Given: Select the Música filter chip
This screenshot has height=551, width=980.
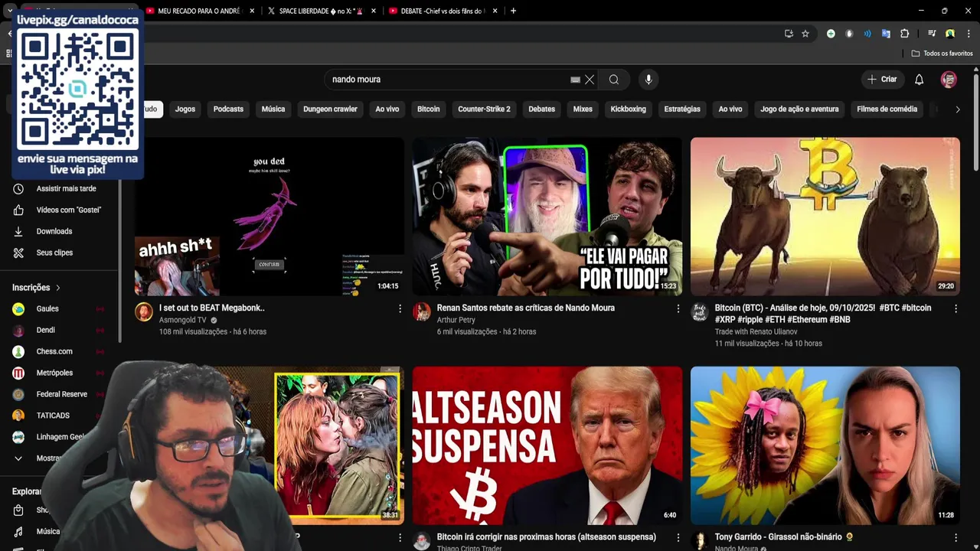Looking at the screenshot, I should pos(273,109).
